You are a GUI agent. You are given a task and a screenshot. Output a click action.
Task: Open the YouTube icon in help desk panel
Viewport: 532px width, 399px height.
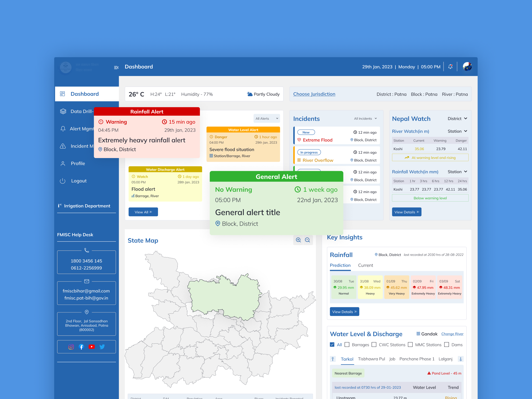coord(92,347)
